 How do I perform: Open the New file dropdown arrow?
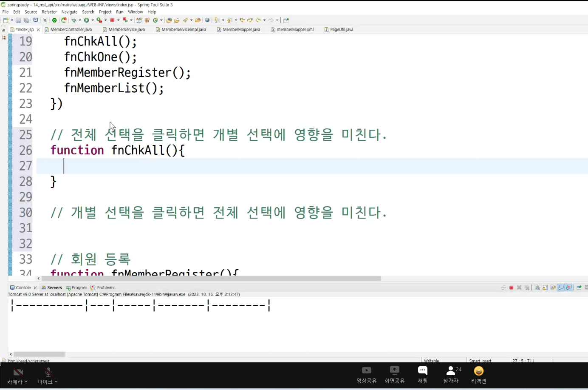click(12, 20)
